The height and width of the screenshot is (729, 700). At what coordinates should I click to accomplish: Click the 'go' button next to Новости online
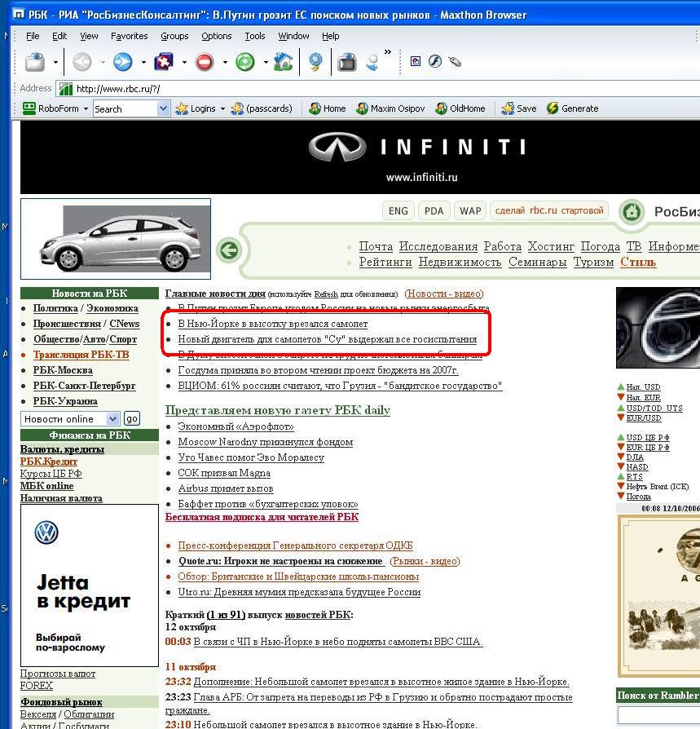pos(132,419)
